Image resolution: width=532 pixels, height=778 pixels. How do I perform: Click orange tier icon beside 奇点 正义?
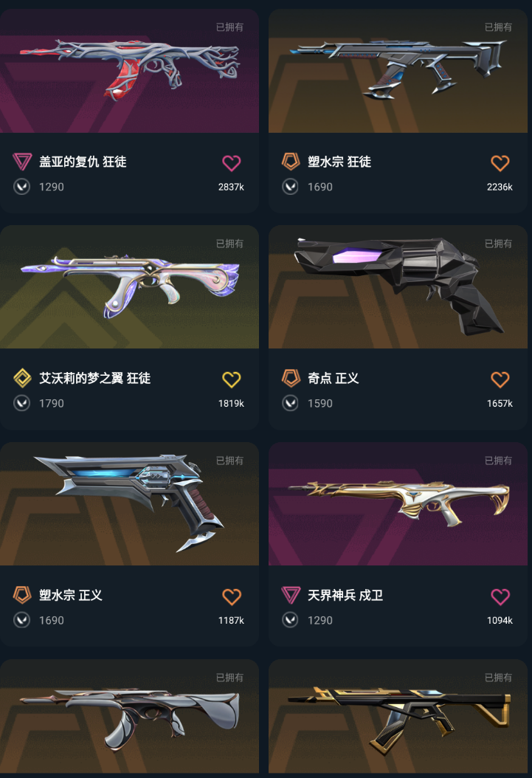[x=291, y=378]
